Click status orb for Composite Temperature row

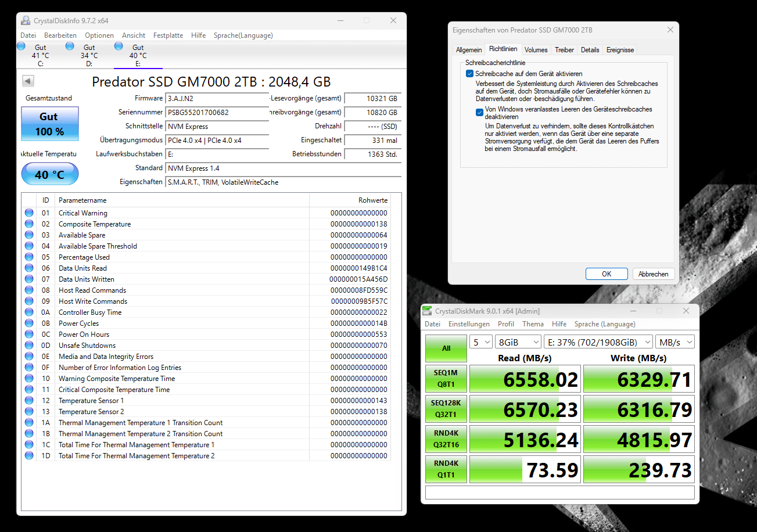coord(29,224)
